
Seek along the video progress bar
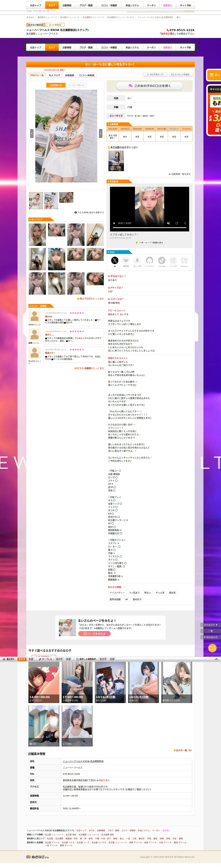[149, 228]
